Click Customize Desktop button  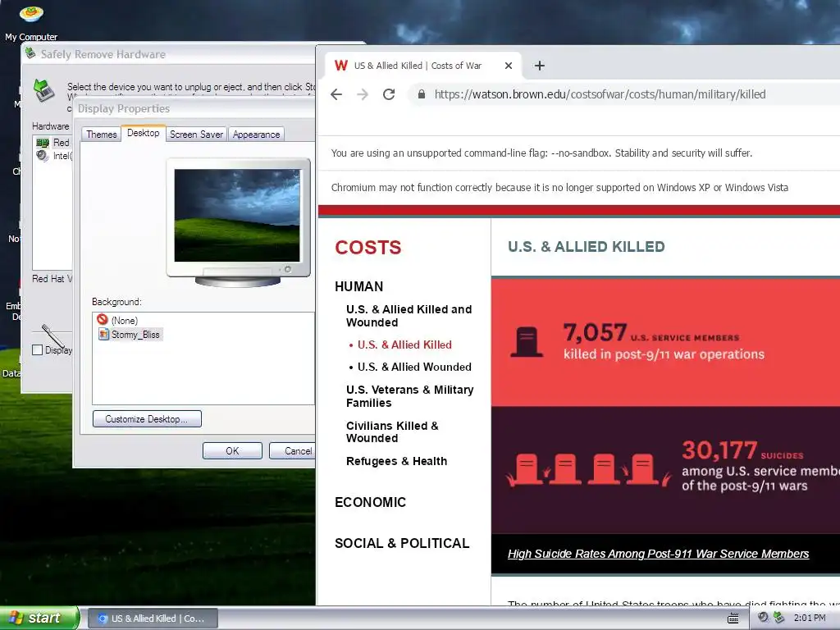[147, 419]
